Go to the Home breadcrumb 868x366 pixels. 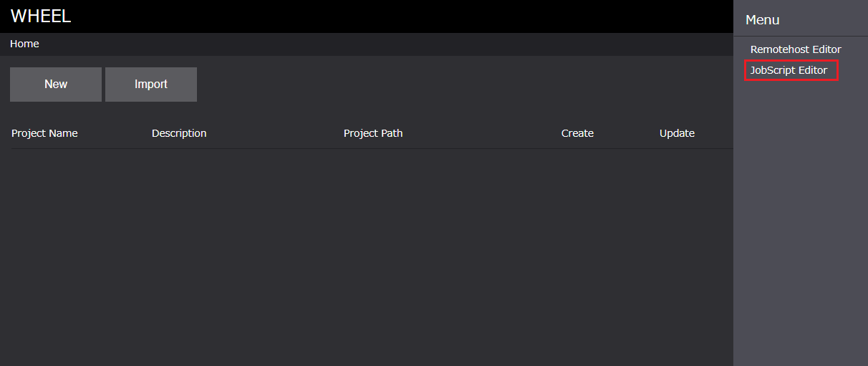(24, 44)
